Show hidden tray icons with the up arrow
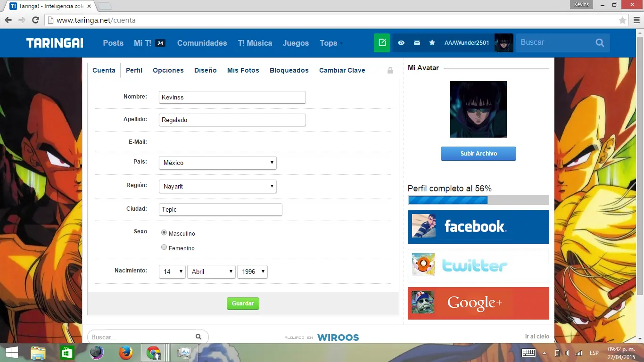644x362 pixels. [x=545, y=353]
